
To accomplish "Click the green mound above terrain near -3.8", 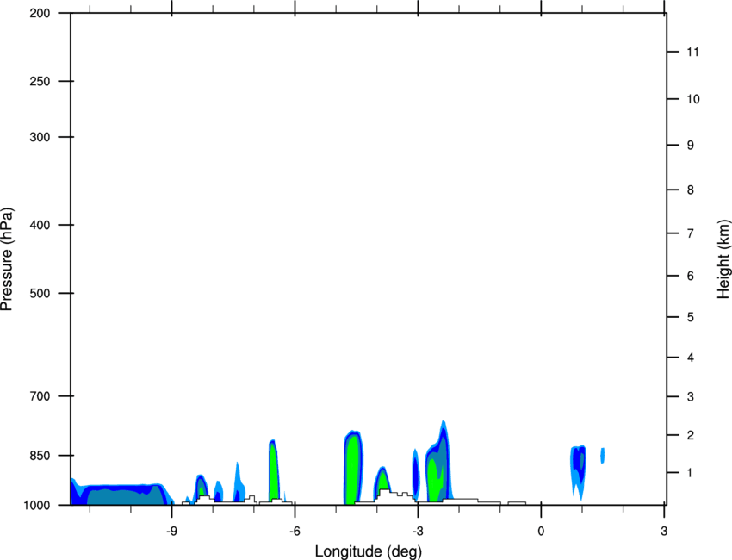I will [382, 480].
